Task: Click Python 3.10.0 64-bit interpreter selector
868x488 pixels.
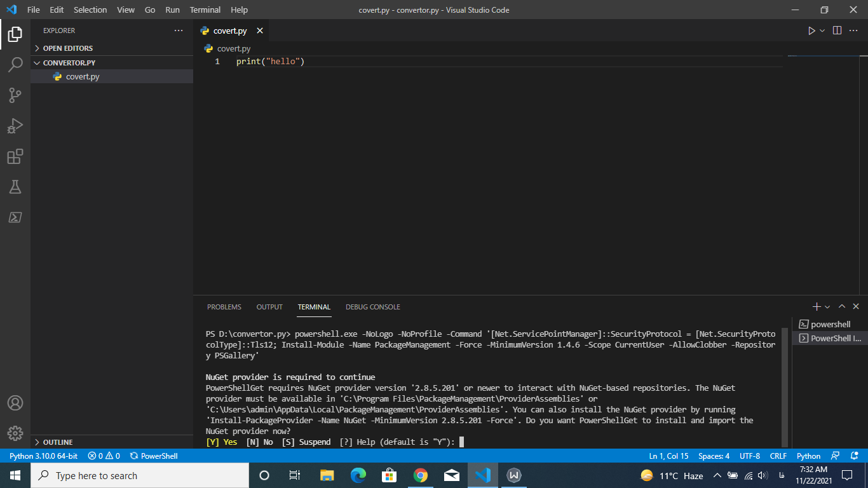Action: coord(43,456)
